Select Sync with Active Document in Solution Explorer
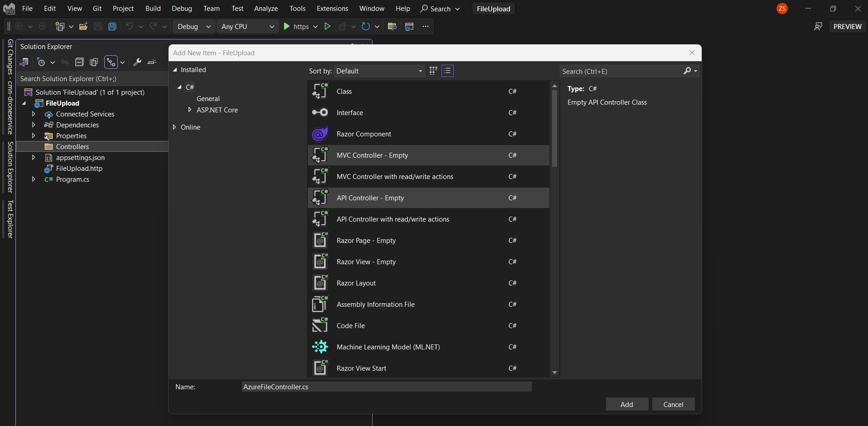This screenshot has width=868, height=426. tap(65, 62)
